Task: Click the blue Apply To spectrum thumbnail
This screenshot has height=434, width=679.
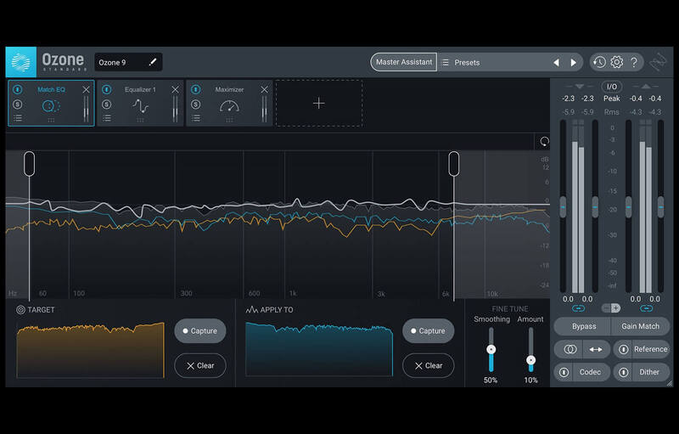Action: 319,349
